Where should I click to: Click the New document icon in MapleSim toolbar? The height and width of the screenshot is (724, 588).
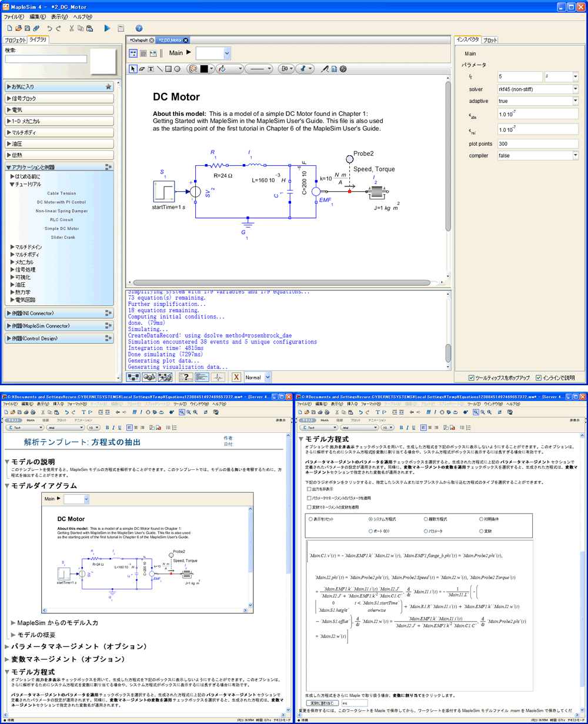[9, 28]
